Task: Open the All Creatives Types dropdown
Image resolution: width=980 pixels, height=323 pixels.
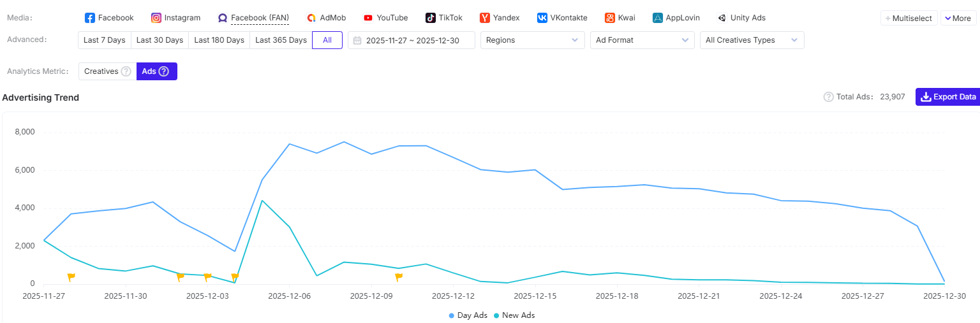Action: point(752,40)
